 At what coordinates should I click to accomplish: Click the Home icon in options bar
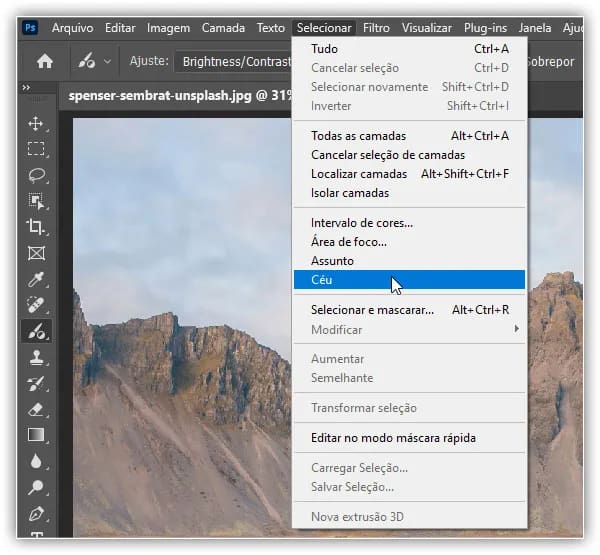pyautogui.click(x=45, y=61)
